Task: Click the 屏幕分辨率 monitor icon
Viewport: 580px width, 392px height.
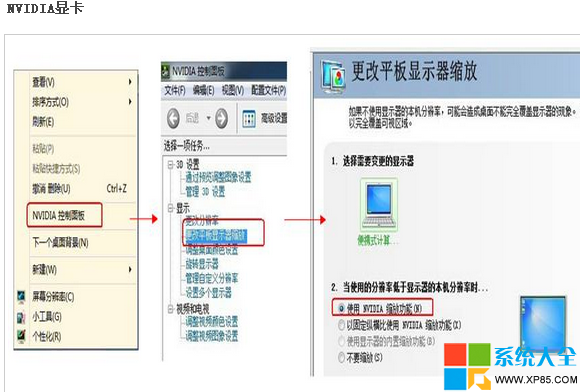Action: (x=21, y=297)
